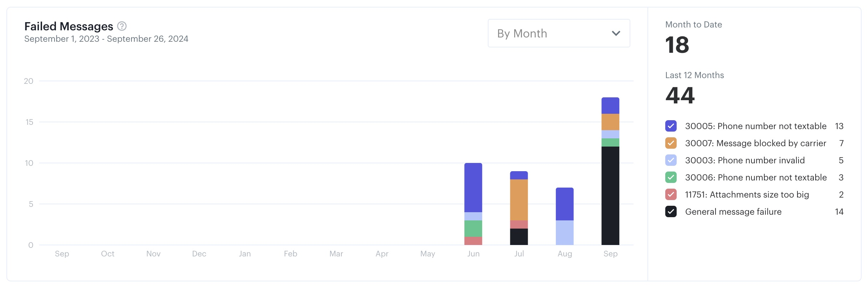Viewport: 868px width, 286px height.
Task: Click the Last 12 Months total 44
Action: [680, 96]
